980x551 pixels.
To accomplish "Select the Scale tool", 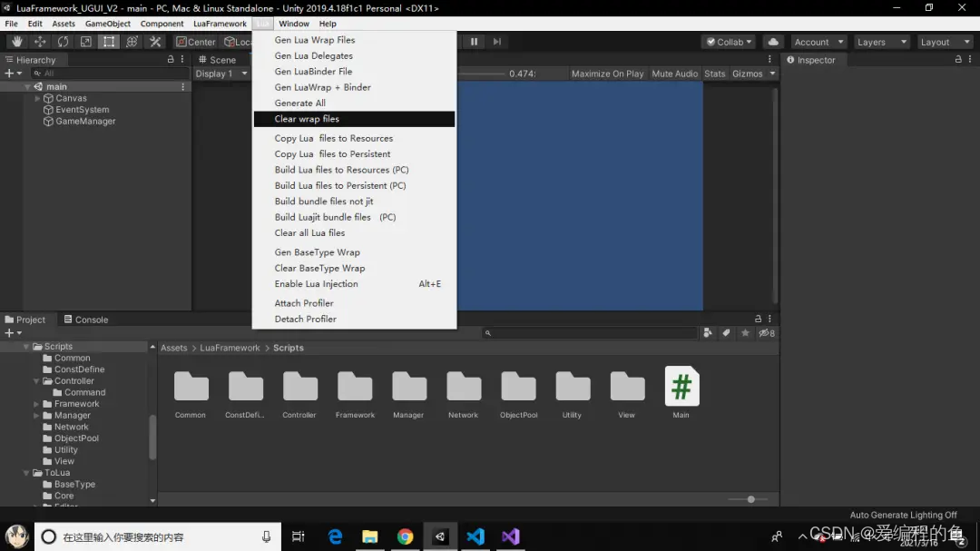I will (84, 41).
